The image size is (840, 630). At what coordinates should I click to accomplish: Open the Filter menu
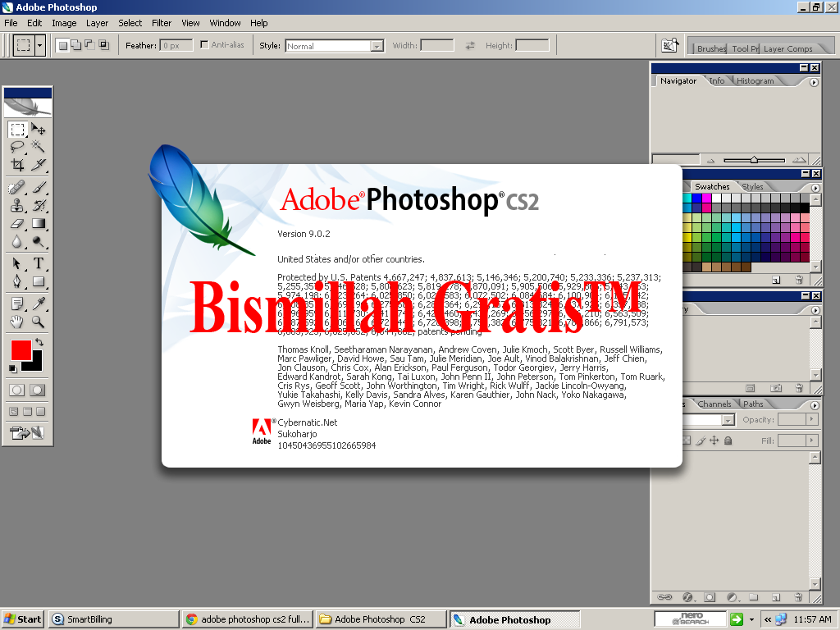click(x=162, y=23)
